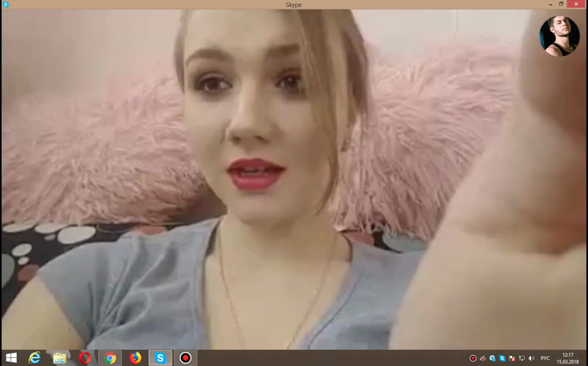Open Firefox from the taskbar
The image size is (588, 366).
tap(135, 358)
